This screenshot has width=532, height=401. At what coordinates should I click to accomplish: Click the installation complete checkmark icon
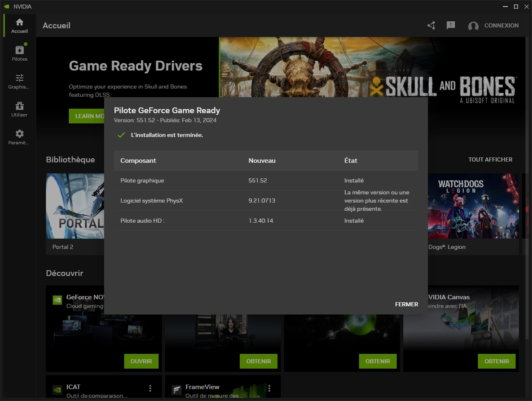click(x=121, y=135)
